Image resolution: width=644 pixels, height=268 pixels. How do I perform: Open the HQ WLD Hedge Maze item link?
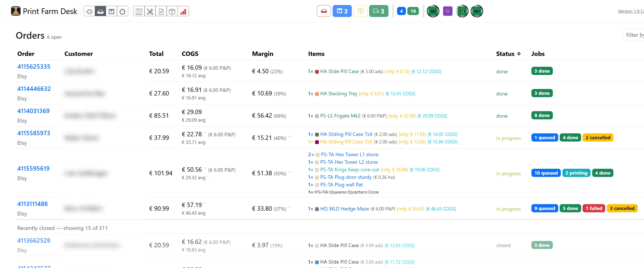(x=344, y=209)
